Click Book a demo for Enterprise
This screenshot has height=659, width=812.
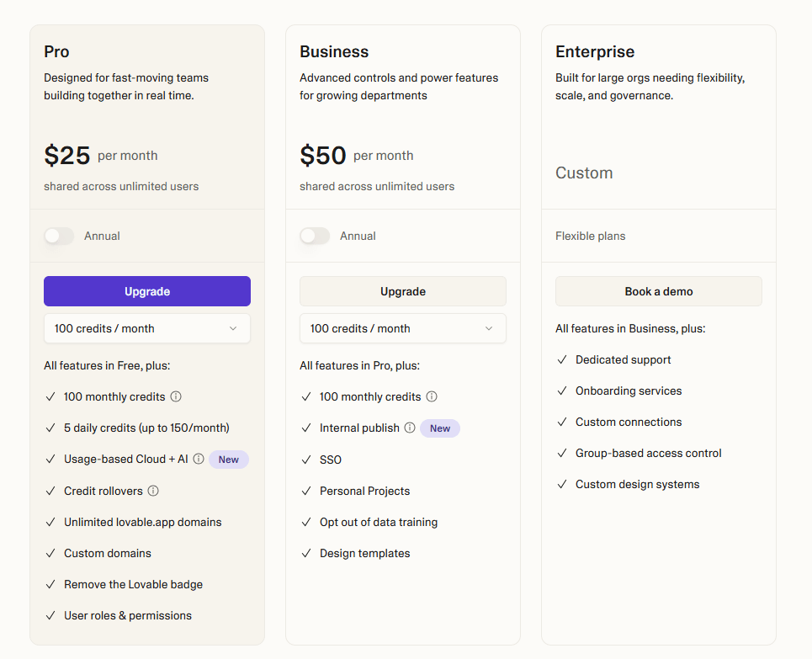(658, 291)
